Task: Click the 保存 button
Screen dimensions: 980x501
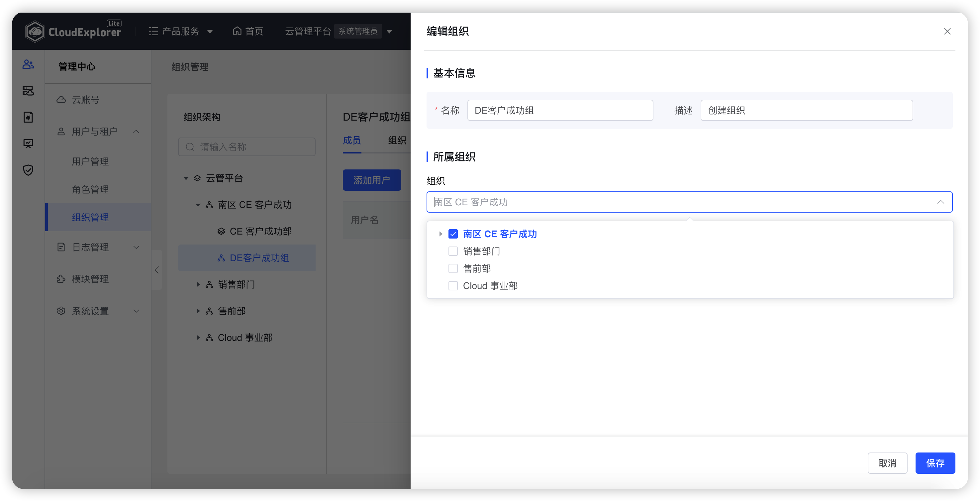Action: click(x=935, y=463)
